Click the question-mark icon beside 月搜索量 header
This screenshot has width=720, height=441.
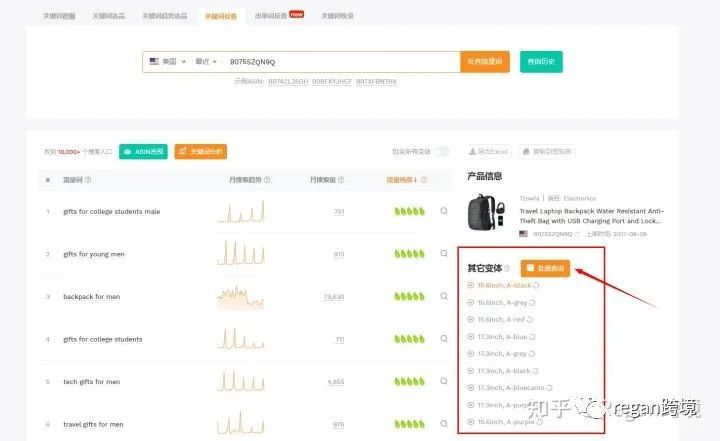click(x=341, y=180)
